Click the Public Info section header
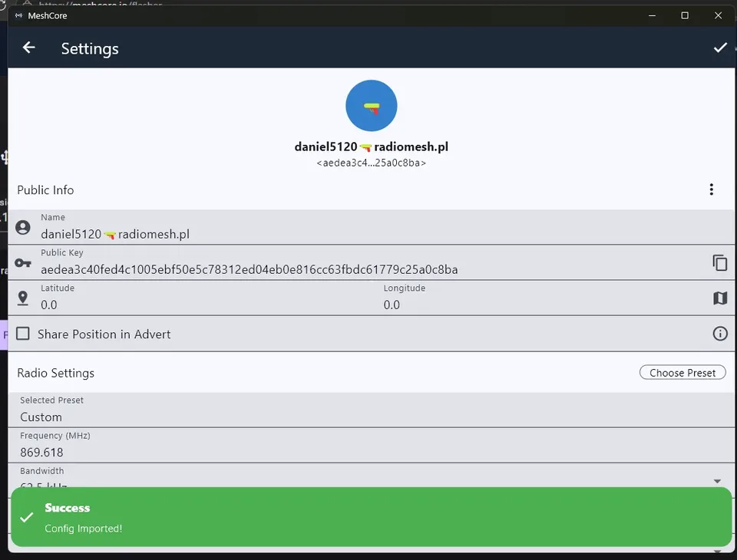Viewport: 737px width, 560px height. 45,190
